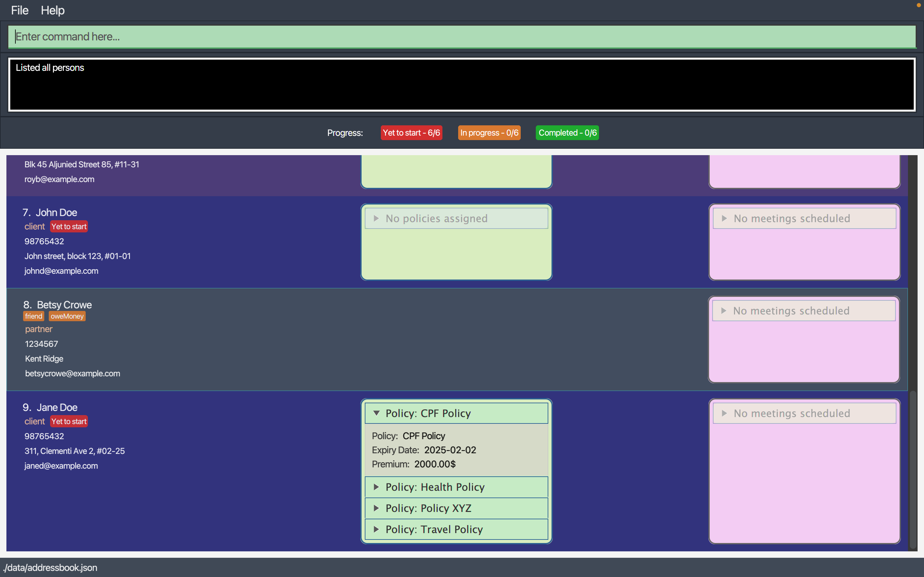
Task: Click the 'In progress - 0/6' progress button
Action: 490,132
